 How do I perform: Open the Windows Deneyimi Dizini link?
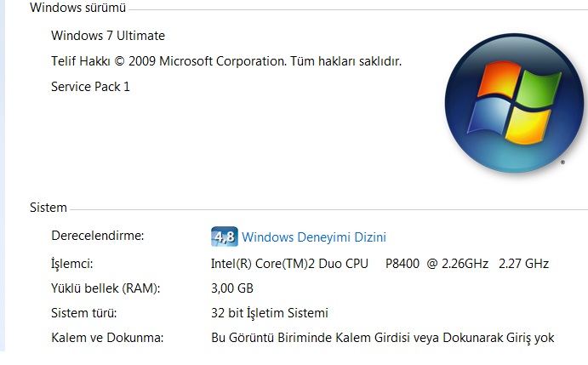coord(314,237)
